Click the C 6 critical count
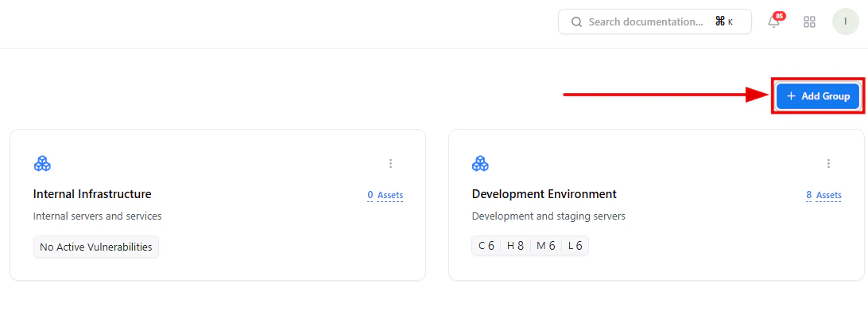 (x=486, y=246)
